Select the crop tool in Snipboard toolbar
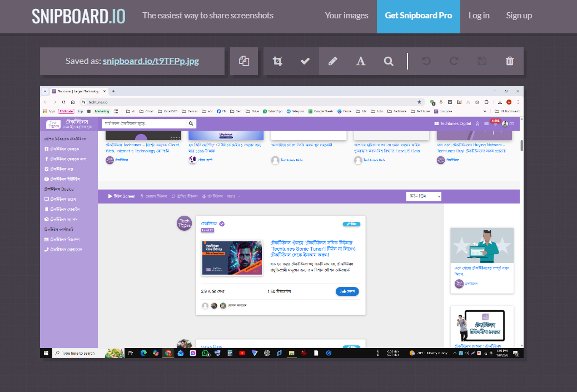577x392 pixels. (x=277, y=61)
